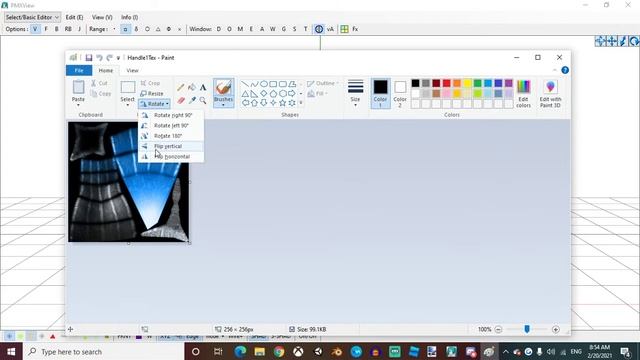The width and height of the screenshot is (640, 360).
Task: Click the Paste clipboard icon
Action: point(78,87)
